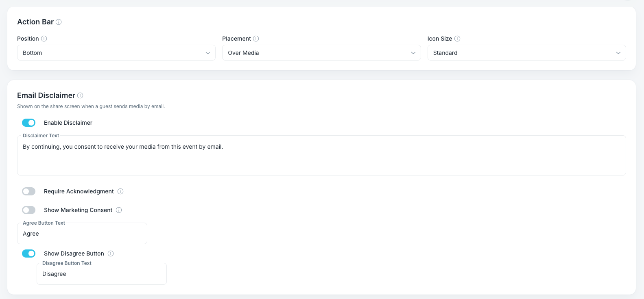Disable the Show Disagree Button toggle
This screenshot has width=644, height=299.
pos(29,253)
